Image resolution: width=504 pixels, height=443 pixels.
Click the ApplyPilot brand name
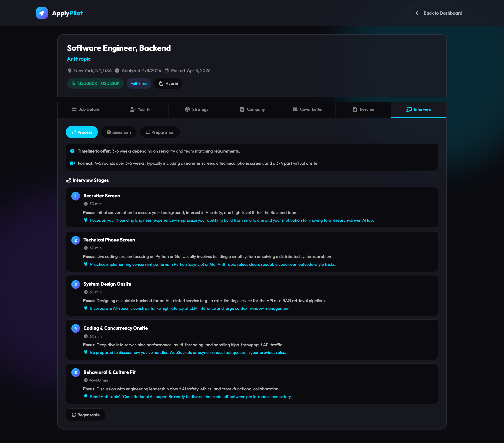(x=67, y=13)
